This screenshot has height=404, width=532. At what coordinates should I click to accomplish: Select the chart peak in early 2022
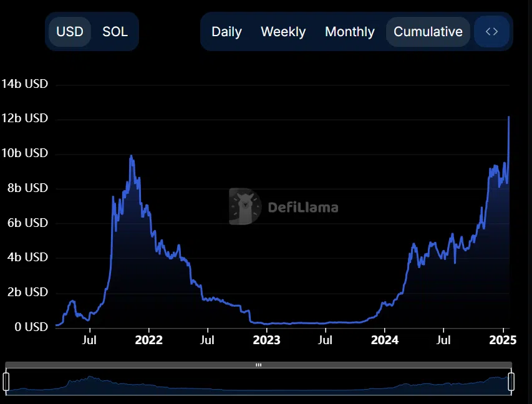pos(131,156)
